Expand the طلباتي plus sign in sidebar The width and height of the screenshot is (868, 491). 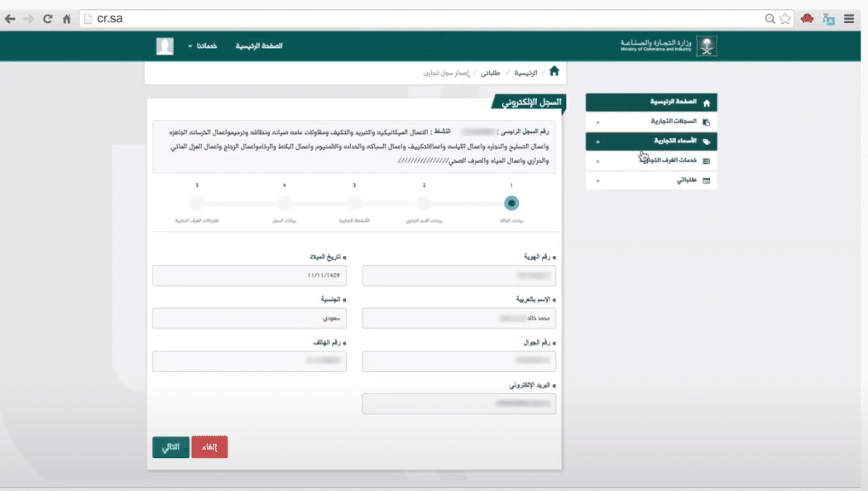(x=598, y=181)
